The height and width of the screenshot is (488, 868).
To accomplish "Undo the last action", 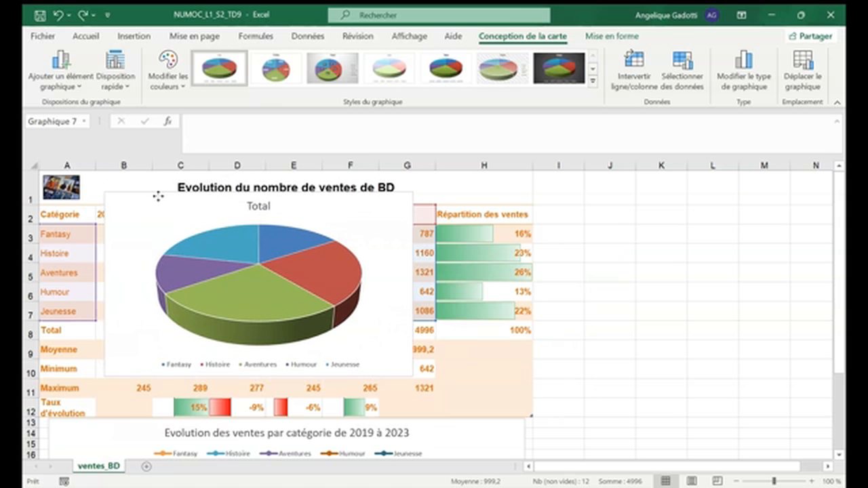I will [x=60, y=14].
